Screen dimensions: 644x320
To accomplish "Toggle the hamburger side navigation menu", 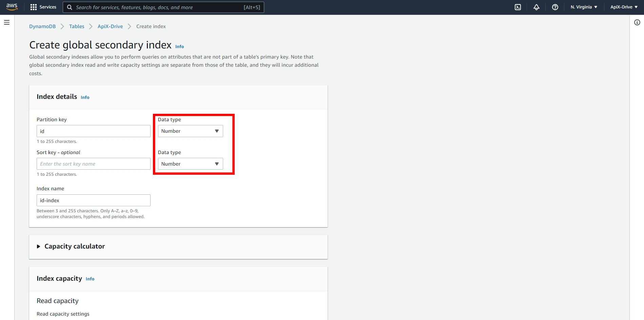I will (x=7, y=22).
